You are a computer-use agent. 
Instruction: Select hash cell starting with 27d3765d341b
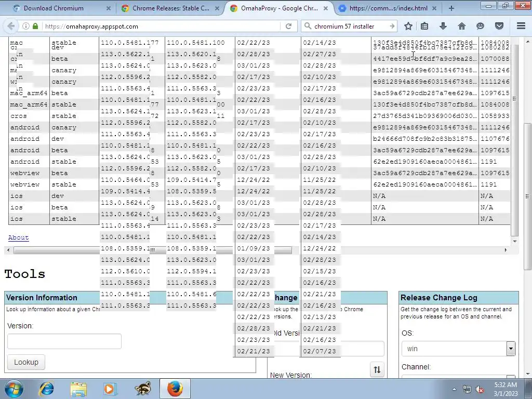click(x=425, y=116)
